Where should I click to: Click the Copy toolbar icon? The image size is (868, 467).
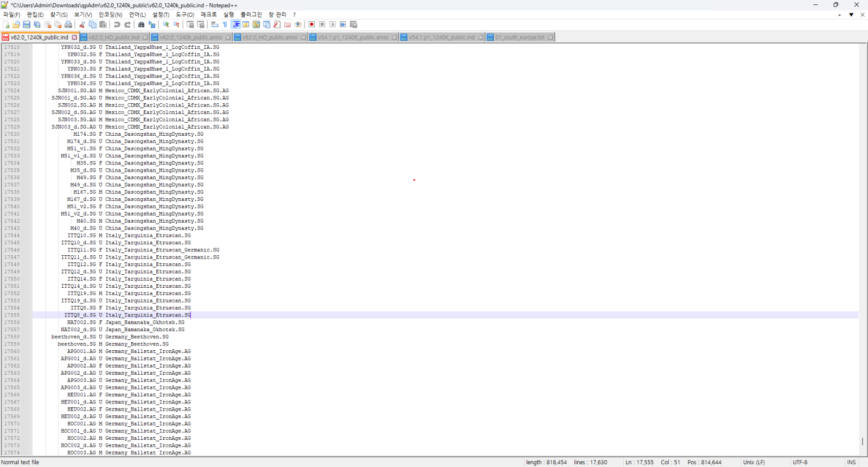point(92,24)
